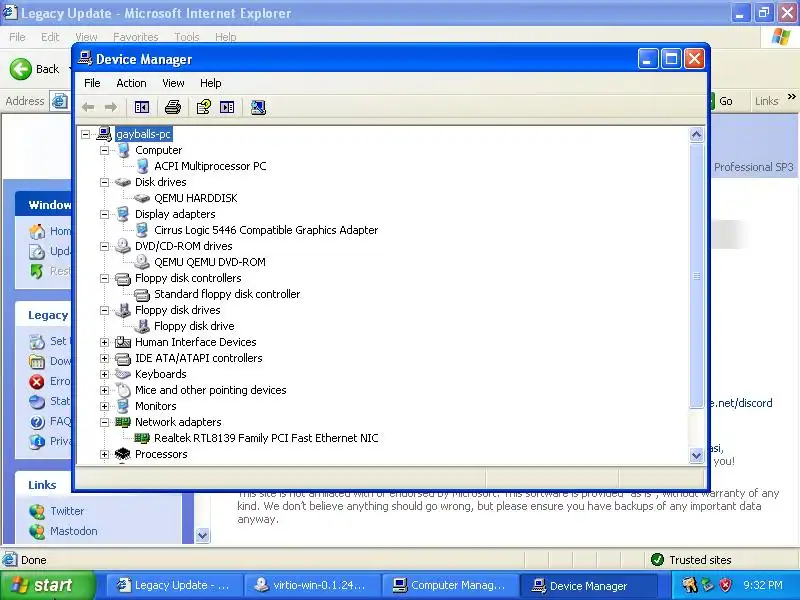Switch to Legacy Update taskbar button
Screen dimensions: 800x600
pyautogui.click(x=174, y=585)
